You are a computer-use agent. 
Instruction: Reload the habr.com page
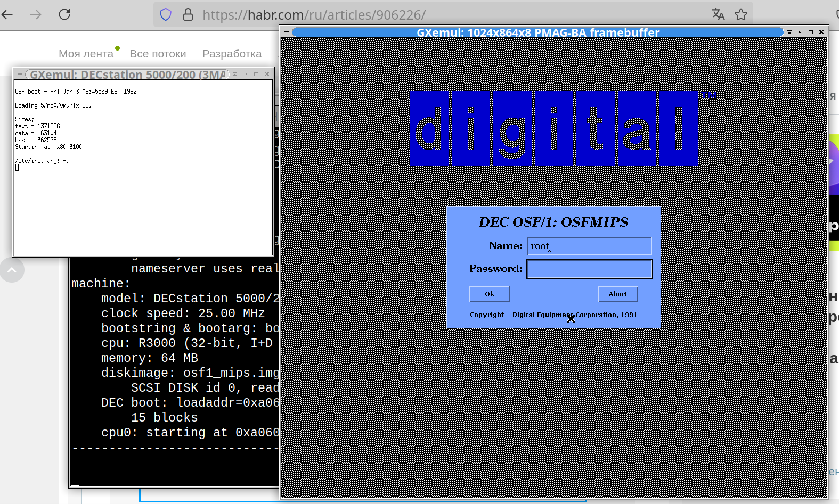(x=64, y=14)
